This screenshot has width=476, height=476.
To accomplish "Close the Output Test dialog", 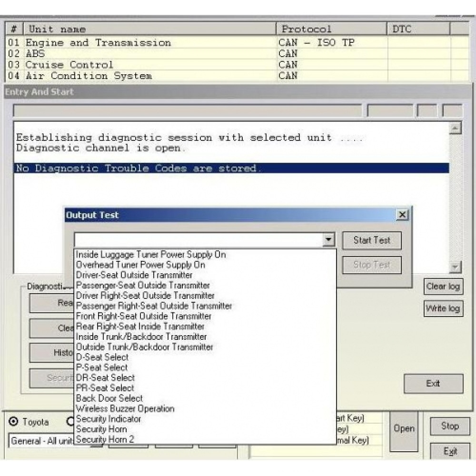I will [x=402, y=215].
